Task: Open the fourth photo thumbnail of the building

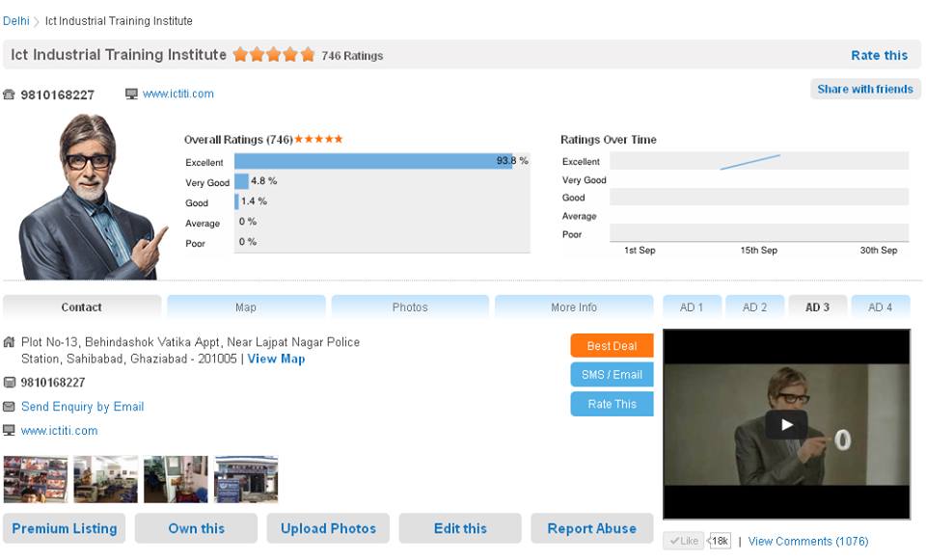Action: [246, 479]
